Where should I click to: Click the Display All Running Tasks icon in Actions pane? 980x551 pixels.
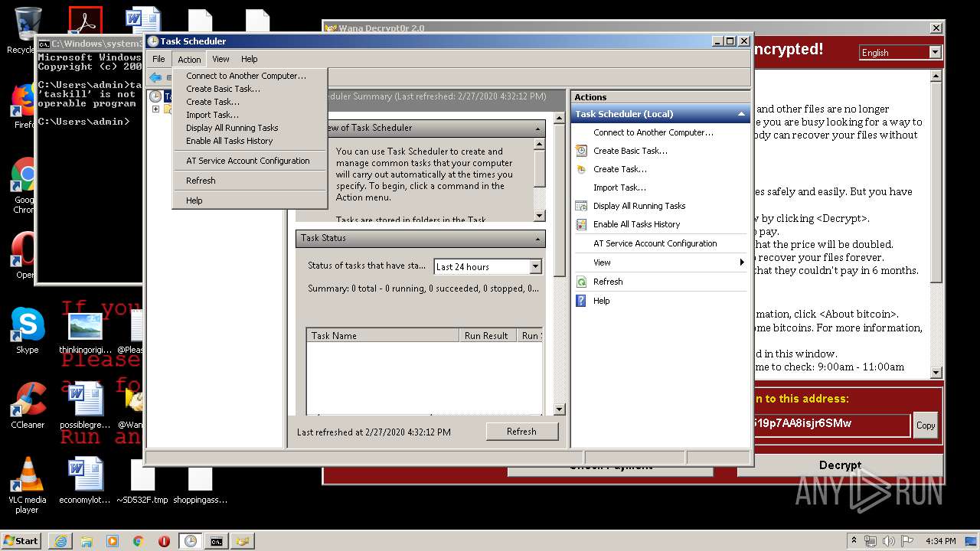[x=581, y=206]
